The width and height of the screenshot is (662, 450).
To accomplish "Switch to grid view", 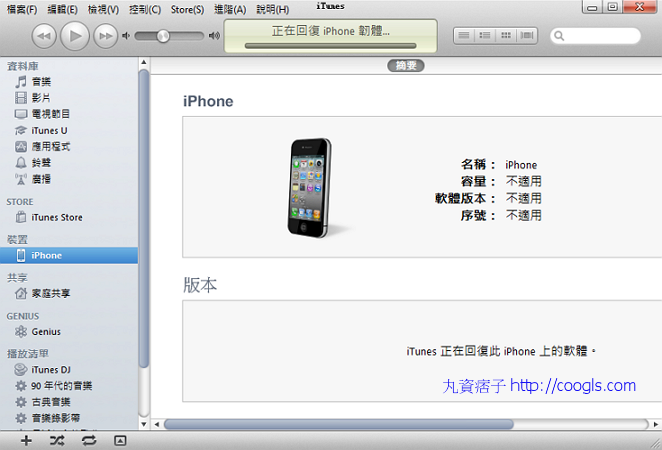I will point(506,35).
